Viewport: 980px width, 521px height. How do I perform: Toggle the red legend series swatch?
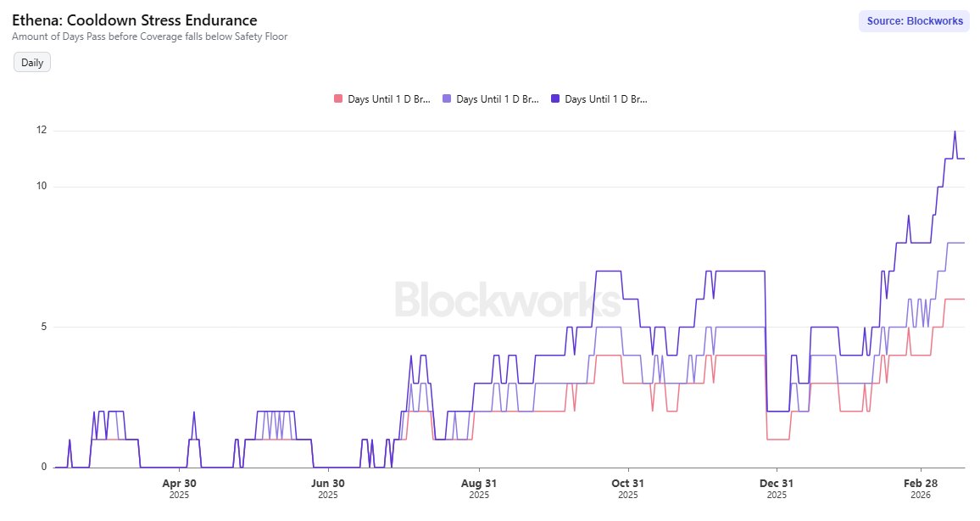point(337,98)
